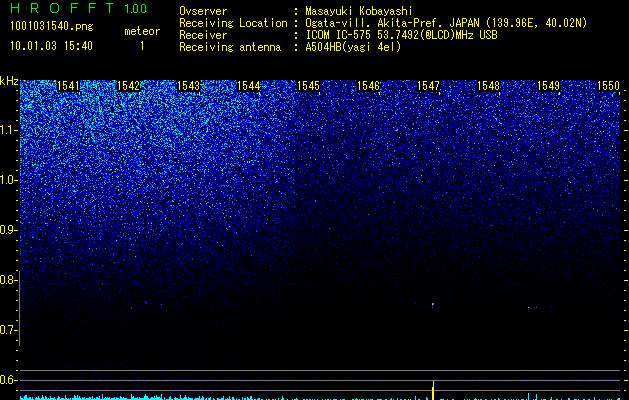Click the 1549 time marker
629x400 pixels.
[x=548, y=86]
